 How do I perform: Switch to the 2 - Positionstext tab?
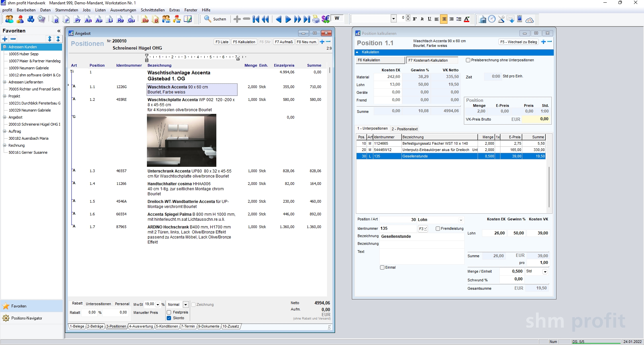pos(405,129)
